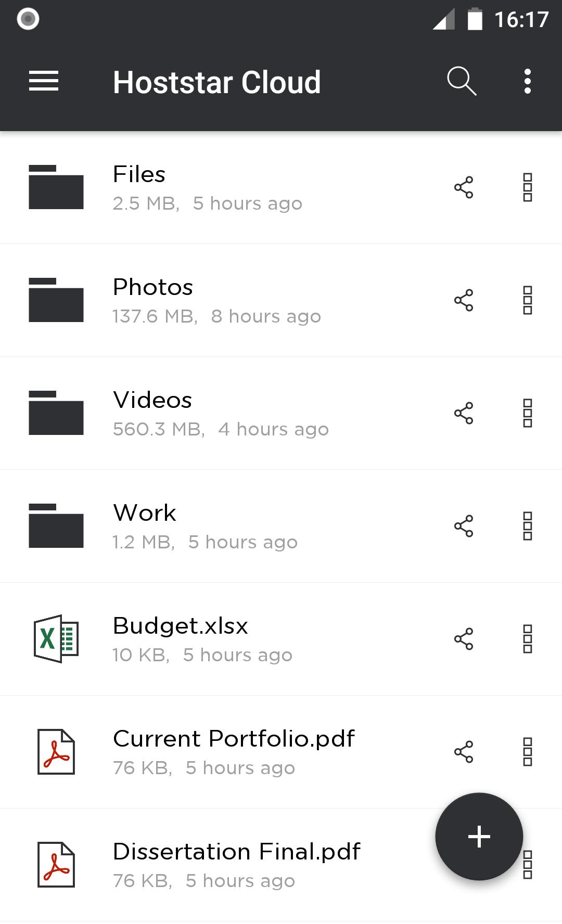Open options menu for Videos folder

pos(527,413)
